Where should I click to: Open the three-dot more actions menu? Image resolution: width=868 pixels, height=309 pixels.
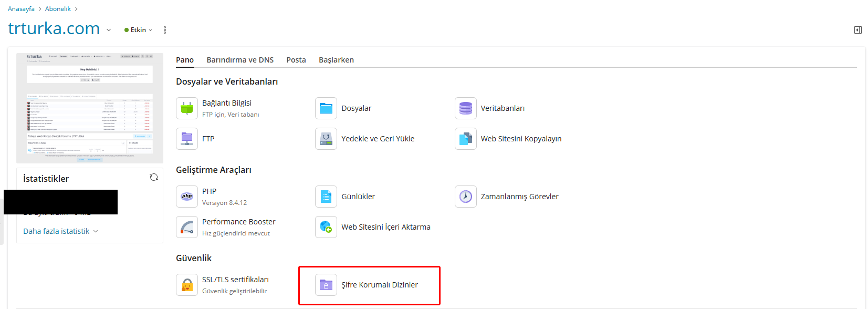pyautogui.click(x=165, y=30)
